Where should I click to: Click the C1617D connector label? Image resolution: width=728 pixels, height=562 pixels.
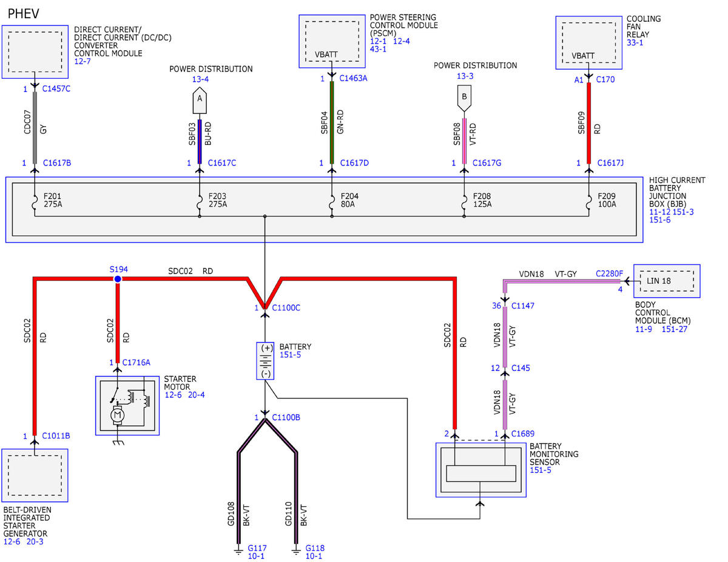coord(355,163)
